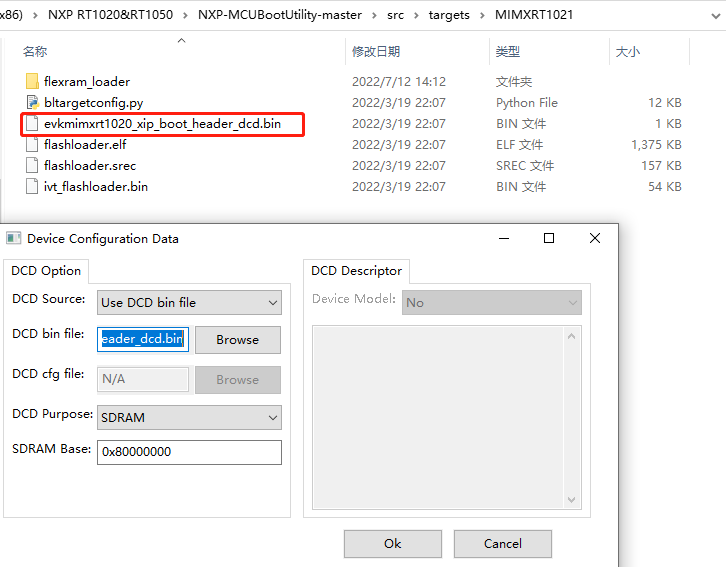The image size is (726, 567).
Task: Select the flashloader.srec file icon
Action: [32, 165]
